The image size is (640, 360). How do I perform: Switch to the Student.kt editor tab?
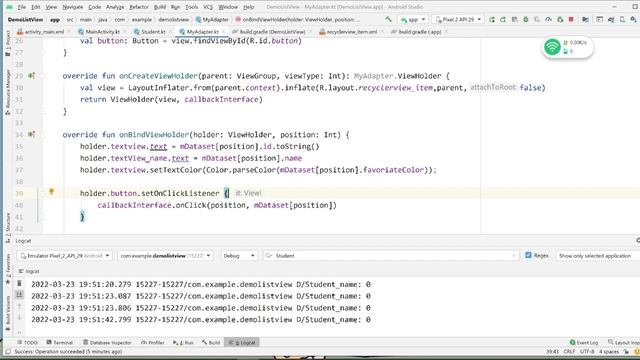(149, 31)
